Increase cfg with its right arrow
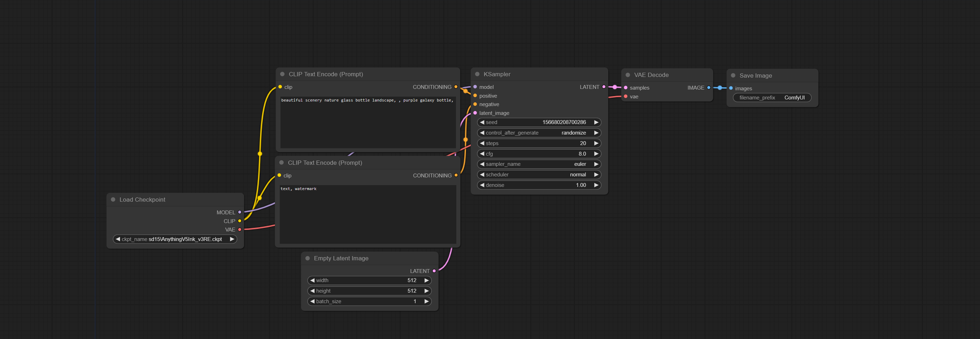 [596, 154]
